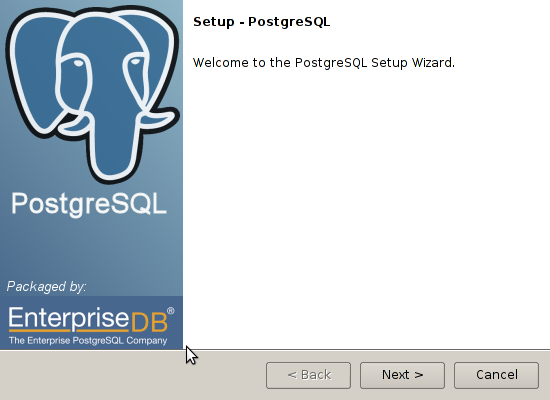Viewport: 550px width, 400px height.
Task: Click 'The Enterprise PostgreSQL Company' tagline
Action: 88,340
